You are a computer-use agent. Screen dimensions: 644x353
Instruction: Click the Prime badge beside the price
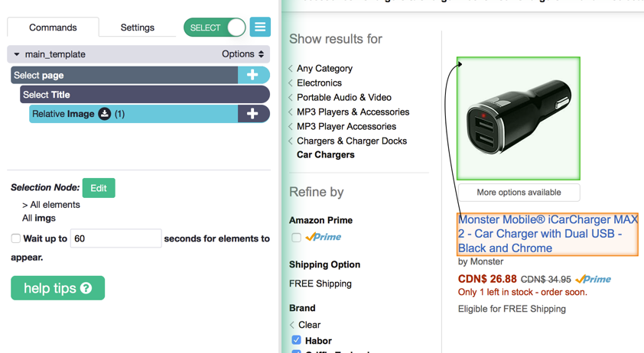coord(593,279)
